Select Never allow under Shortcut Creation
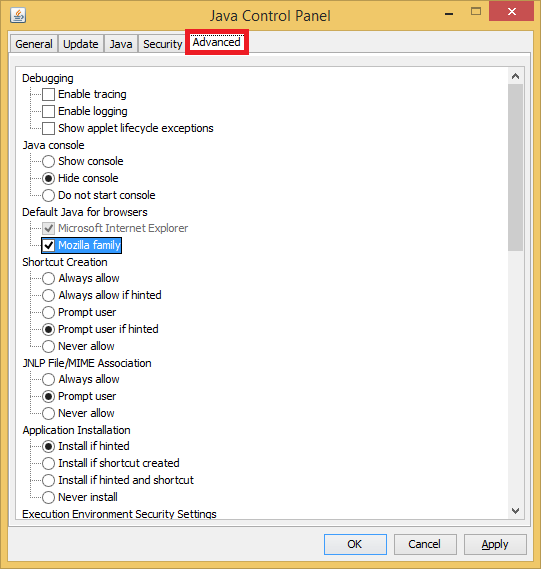The width and height of the screenshot is (541, 569). 48,346
